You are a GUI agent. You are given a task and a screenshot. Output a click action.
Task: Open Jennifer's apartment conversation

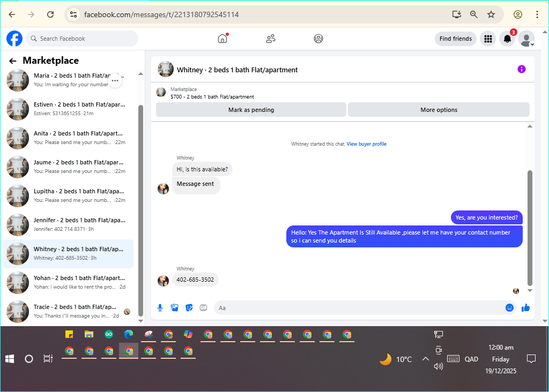[x=68, y=224]
